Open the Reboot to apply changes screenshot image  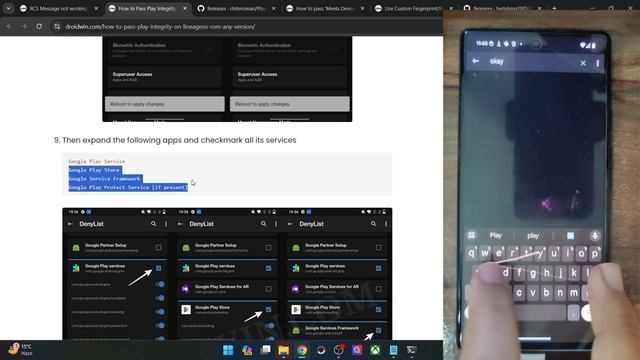(x=227, y=79)
